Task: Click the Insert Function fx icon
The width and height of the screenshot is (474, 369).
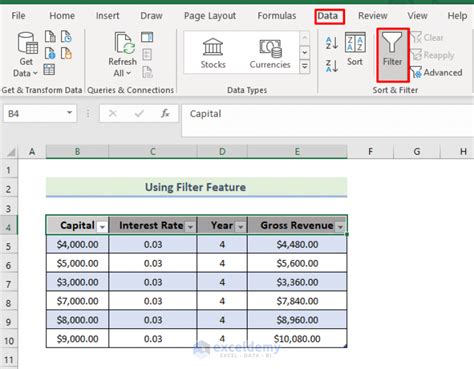Action: [x=165, y=114]
